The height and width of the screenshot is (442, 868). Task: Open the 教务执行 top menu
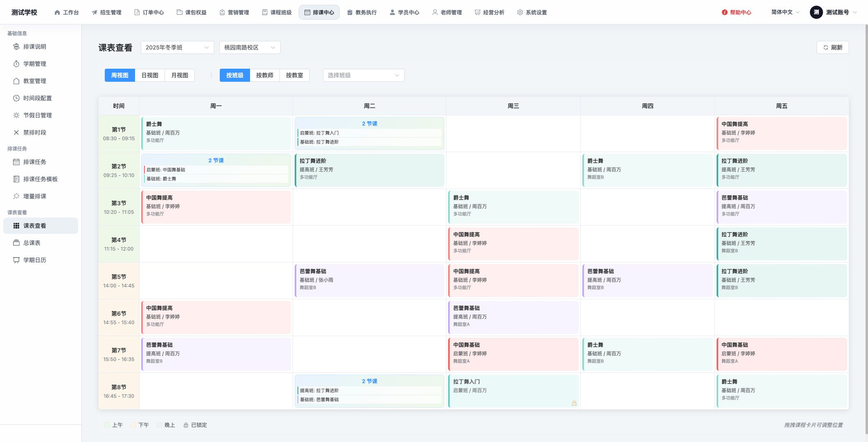(x=362, y=12)
